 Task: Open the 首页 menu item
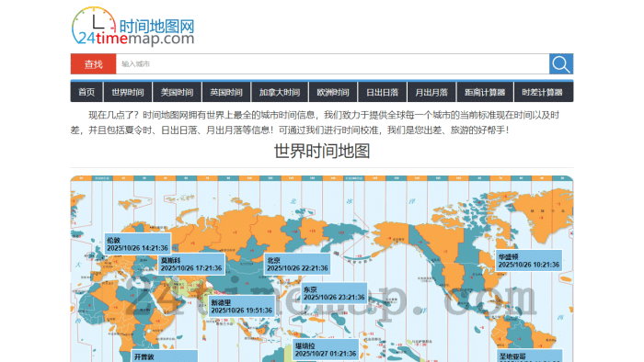click(x=86, y=92)
